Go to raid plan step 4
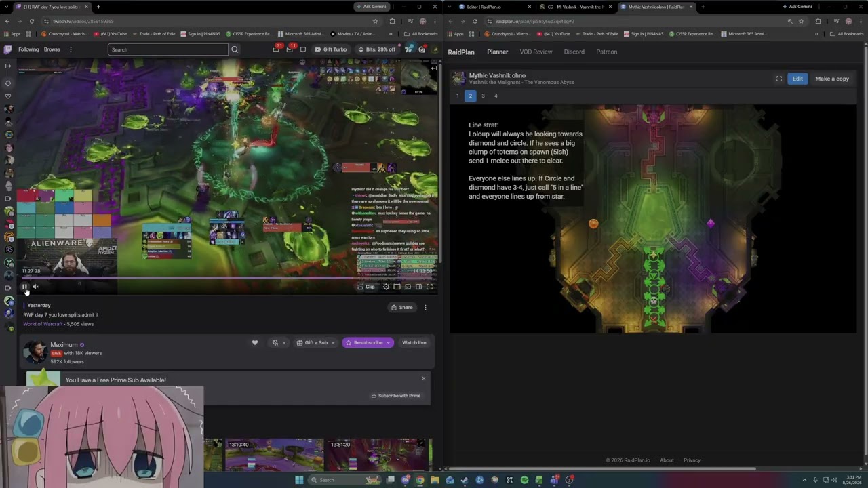Image resolution: width=868 pixels, height=488 pixels. coord(496,96)
